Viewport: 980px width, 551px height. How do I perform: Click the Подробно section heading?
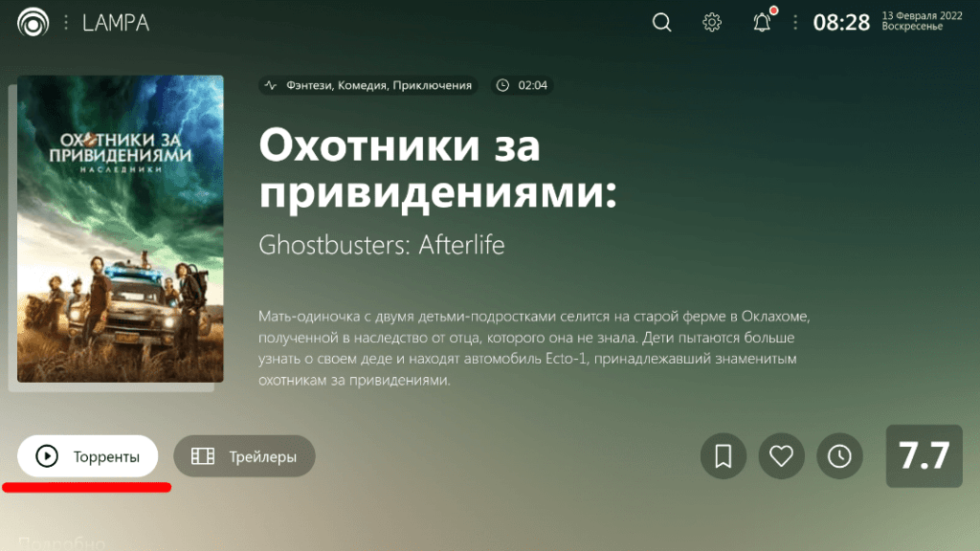(x=61, y=542)
